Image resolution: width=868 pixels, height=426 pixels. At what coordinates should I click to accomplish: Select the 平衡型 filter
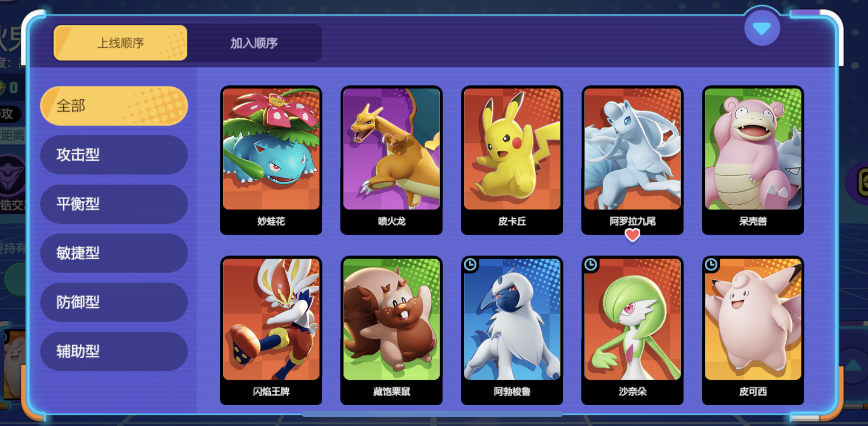pyautogui.click(x=114, y=204)
